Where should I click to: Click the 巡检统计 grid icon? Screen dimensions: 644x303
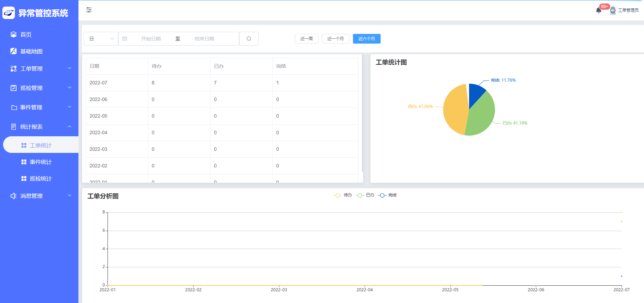[x=24, y=178]
